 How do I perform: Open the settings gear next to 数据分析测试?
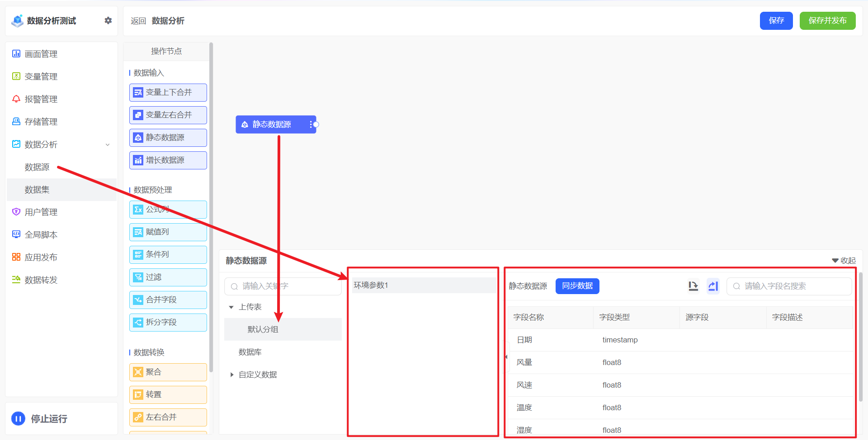click(108, 20)
